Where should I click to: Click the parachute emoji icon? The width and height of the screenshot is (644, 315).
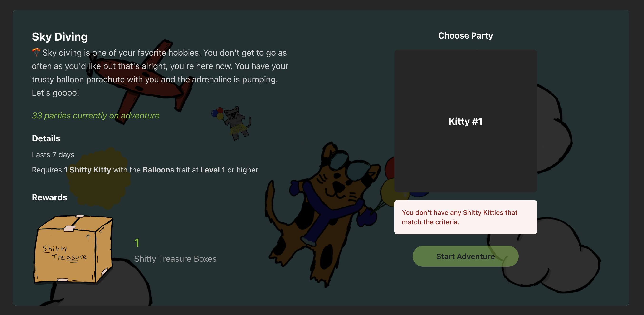click(36, 52)
